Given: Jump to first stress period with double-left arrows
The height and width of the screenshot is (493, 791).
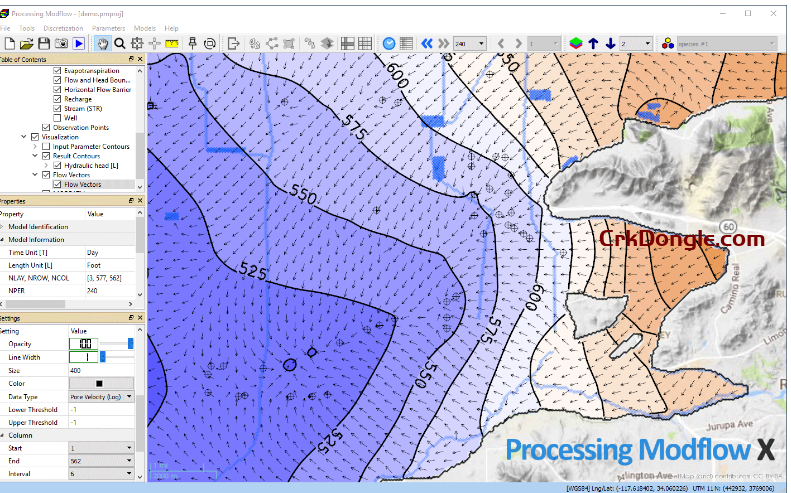Looking at the screenshot, I should (x=427, y=44).
